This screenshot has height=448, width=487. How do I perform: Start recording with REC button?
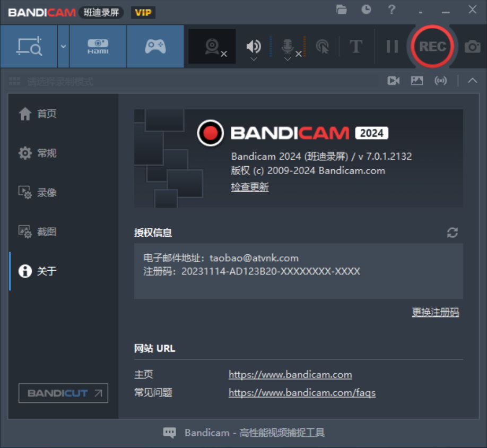point(432,46)
